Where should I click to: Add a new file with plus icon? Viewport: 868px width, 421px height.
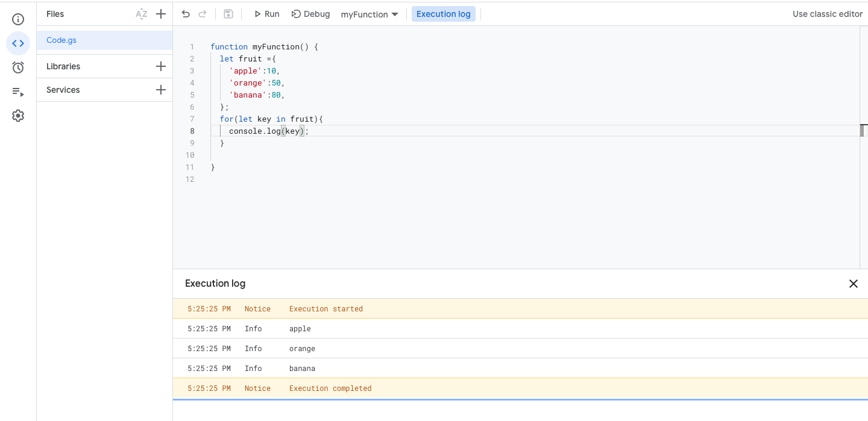click(161, 14)
